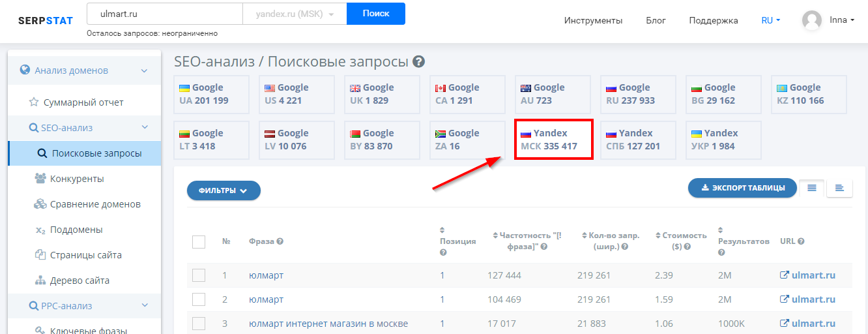This screenshot has width=868, height=334.
Task: Switch to the full-width table view icon
Action: pyautogui.click(x=812, y=188)
